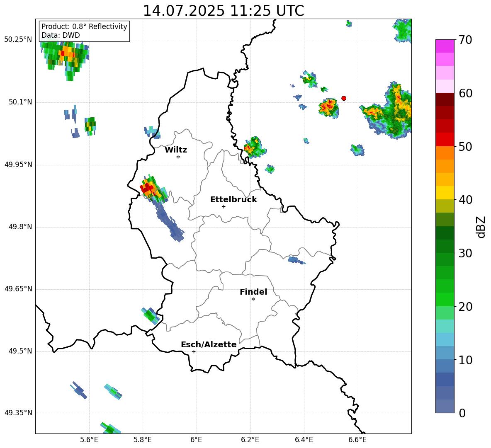Click the 70 tick label on colorbar
491x448 pixels.
[x=465, y=40]
